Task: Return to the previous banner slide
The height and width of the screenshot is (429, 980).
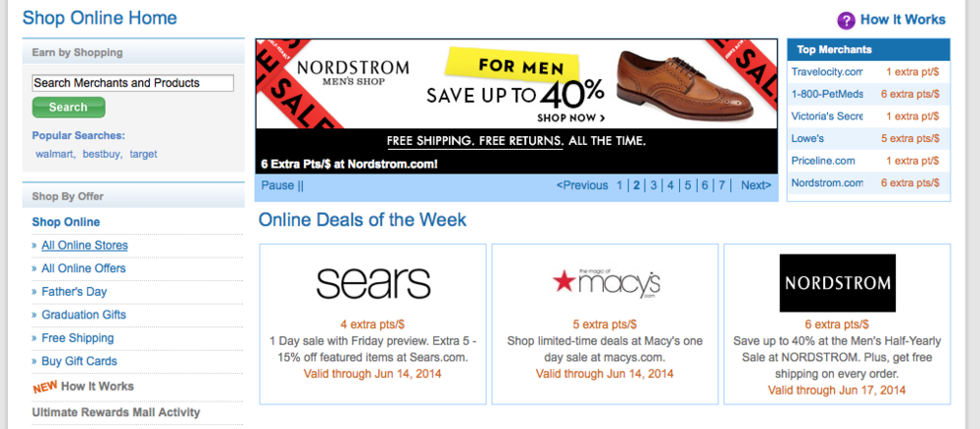Action: pyautogui.click(x=582, y=185)
